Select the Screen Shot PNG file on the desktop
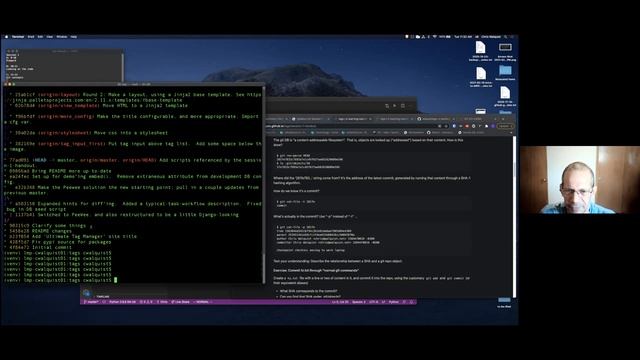The width and height of the screenshot is (640, 360). tap(505, 51)
